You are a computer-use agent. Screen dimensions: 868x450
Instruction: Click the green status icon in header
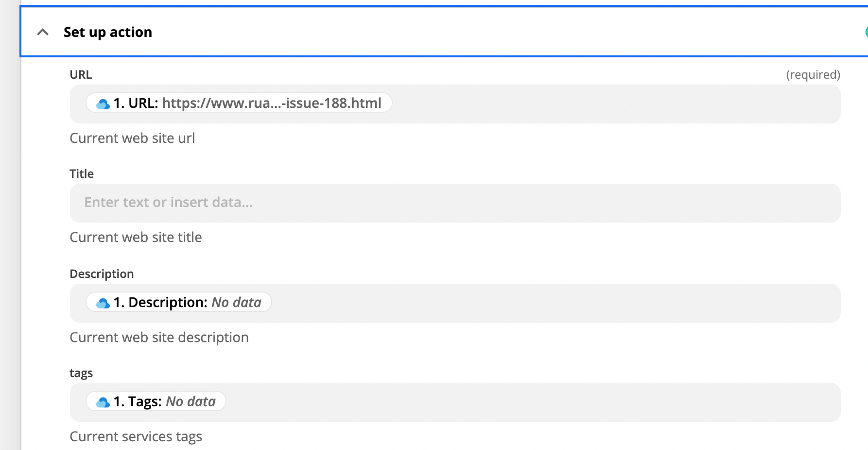coord(866,32)
